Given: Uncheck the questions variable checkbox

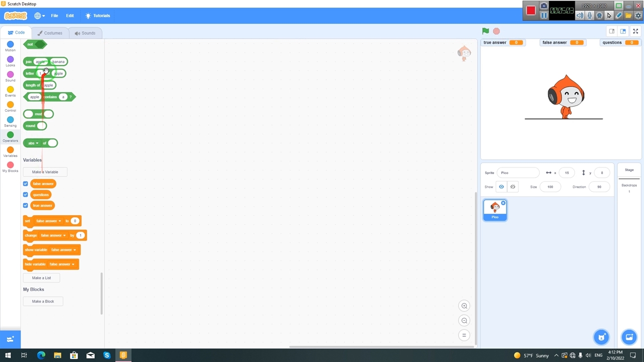Looking at the screenshot, I should [26, 195].
